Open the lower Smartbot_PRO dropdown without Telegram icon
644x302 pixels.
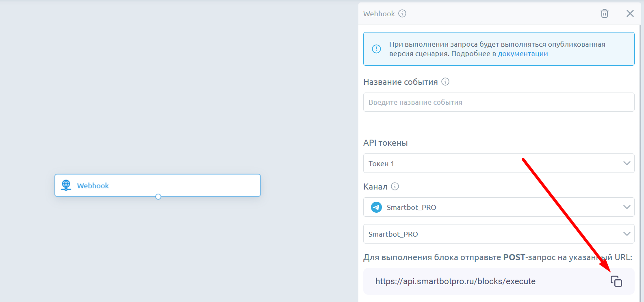(x=498, y=234)
